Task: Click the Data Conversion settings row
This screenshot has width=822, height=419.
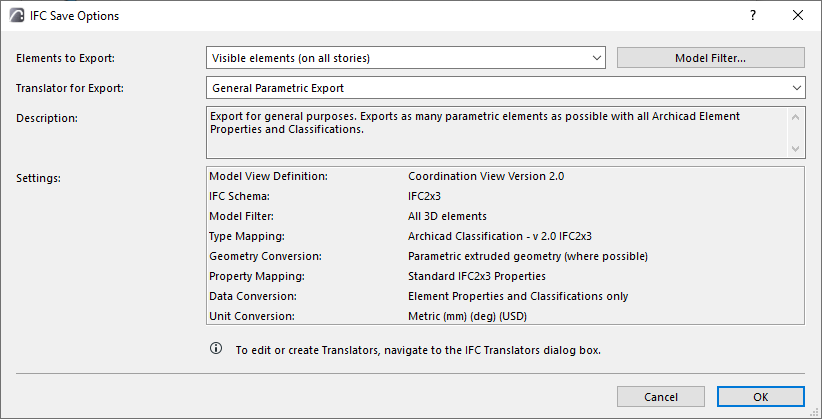Action: pyautogui.click(x=505, y=296)
